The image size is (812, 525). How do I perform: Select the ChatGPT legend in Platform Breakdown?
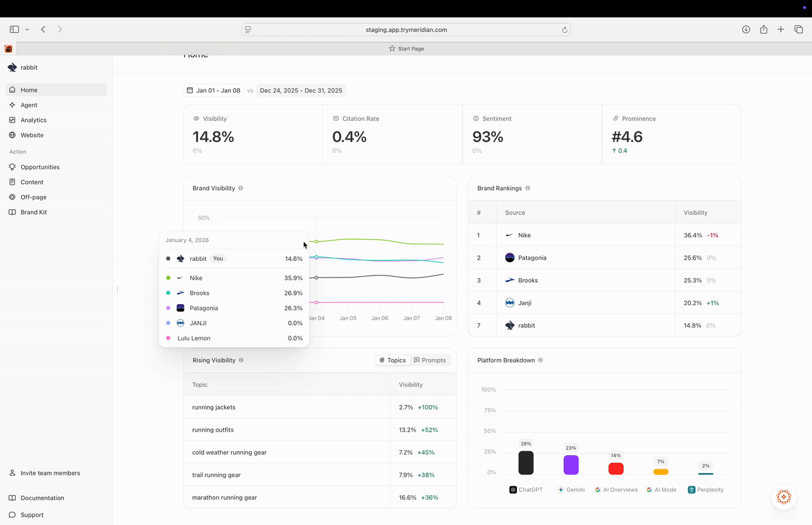525,489
